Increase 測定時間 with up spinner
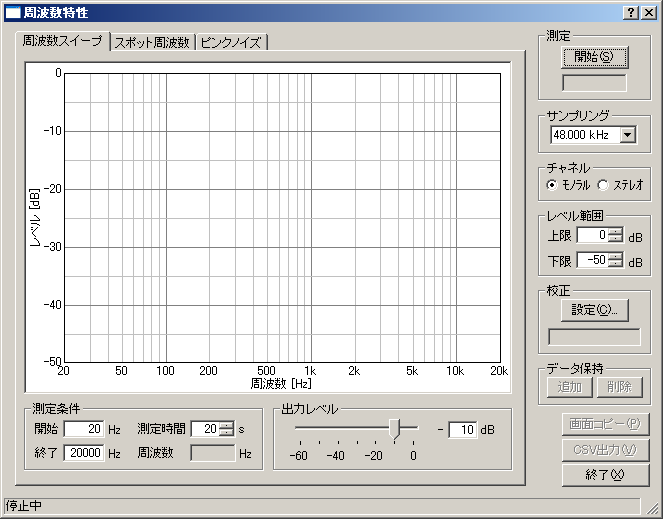 tap(226, 426)
